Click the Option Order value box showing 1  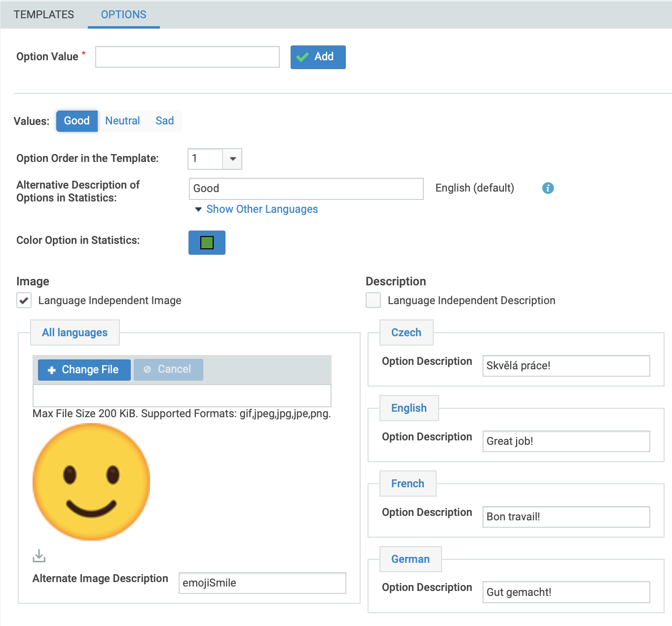(205, 159)
